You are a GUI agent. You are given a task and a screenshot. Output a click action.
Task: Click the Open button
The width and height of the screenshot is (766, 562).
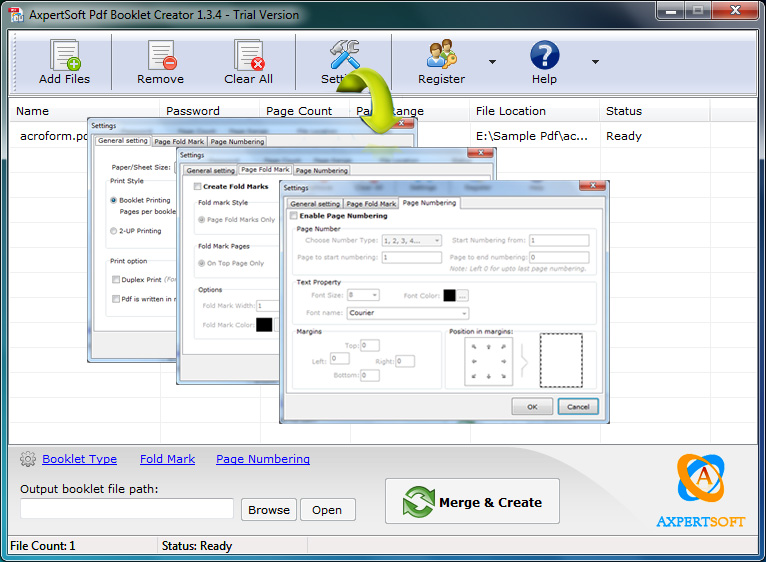(327, 510)
